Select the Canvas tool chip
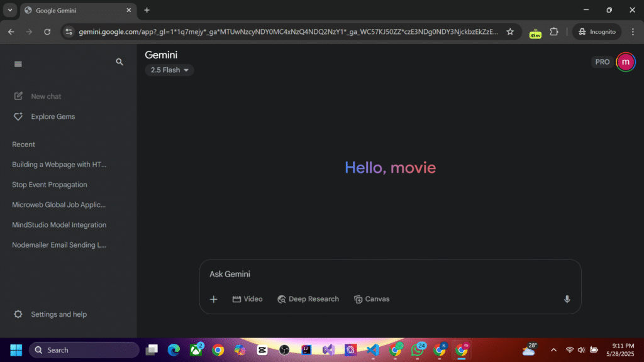The width and height of the screenshot is (644, 362). tap(372, 299)
